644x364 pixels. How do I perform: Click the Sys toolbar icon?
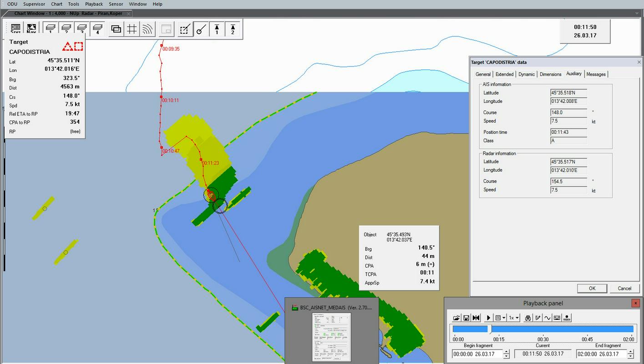click(15, 29)
